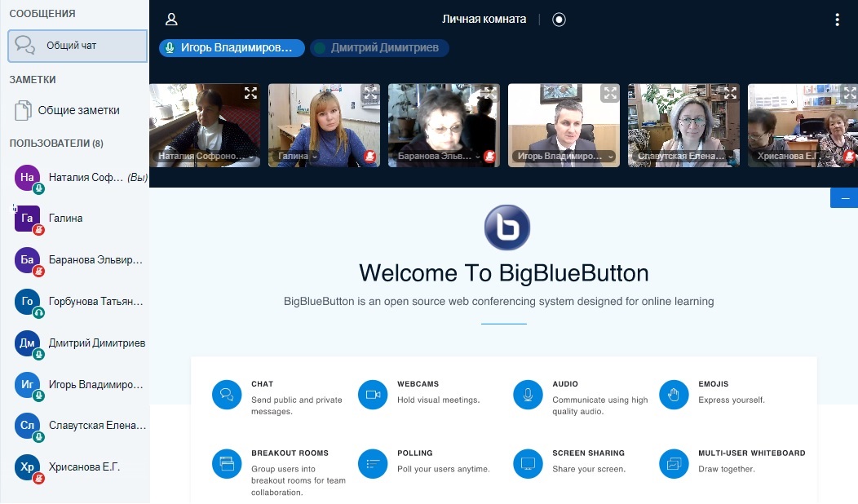Select Баранова Эльв webcam video
Image resolution: width=858 pixels, height=504 pixels.
tap(444, 126)
